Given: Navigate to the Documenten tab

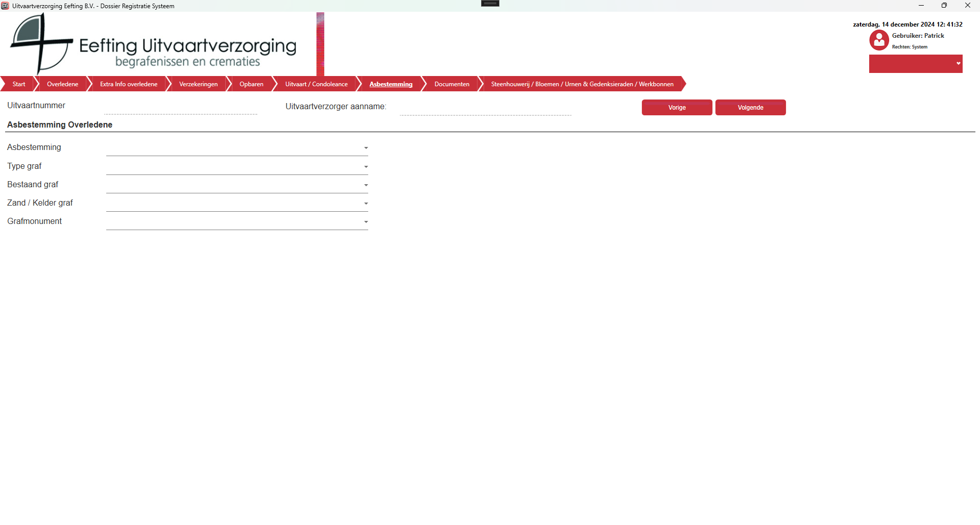Looking at the screenshot, I should click(451, 84).
